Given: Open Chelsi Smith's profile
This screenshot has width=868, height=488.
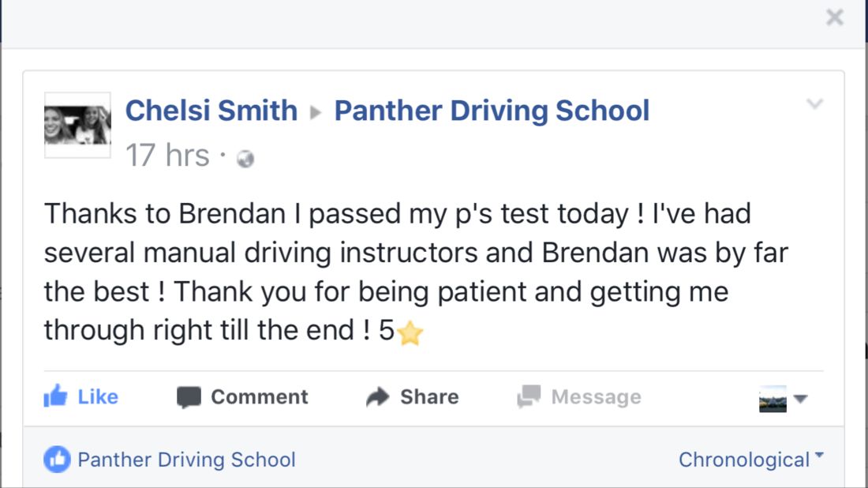Looking at the screenshot, I should click(211, 111).
